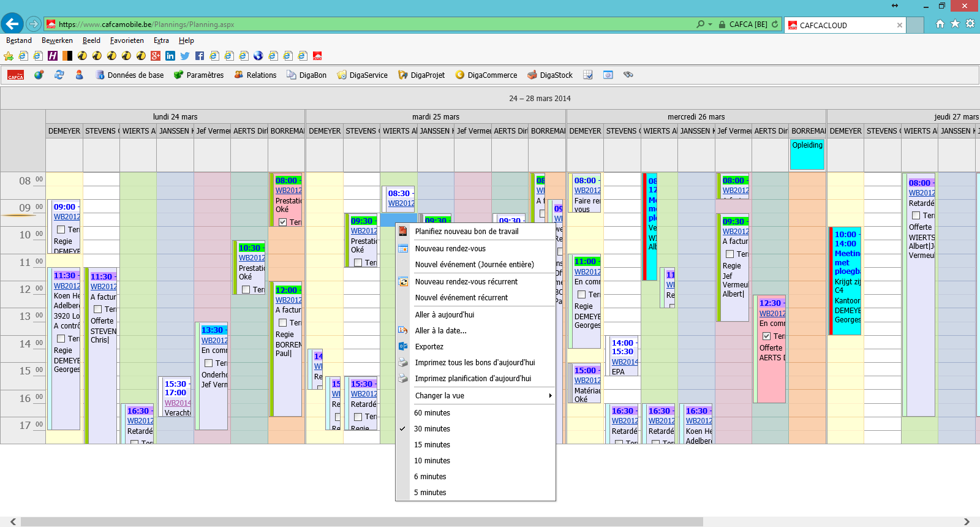The image size is (980, 527).
Task: Set time scale to 60 minutes
Action: click(475, 413)
